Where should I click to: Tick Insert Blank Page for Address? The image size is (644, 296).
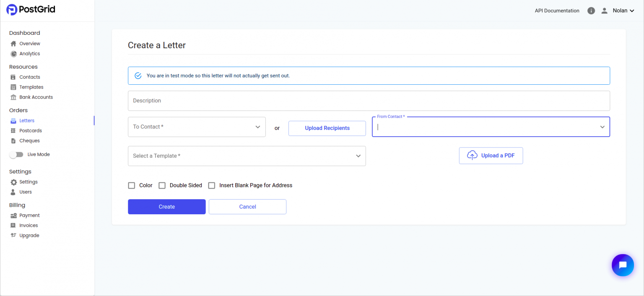point(212,185)
